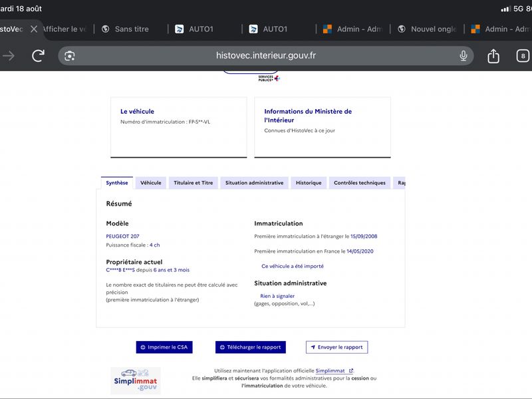The width and height of the screenshot is (532, 399).
Task: Open the Situation administrative tab
Action: tap(254, 183)
